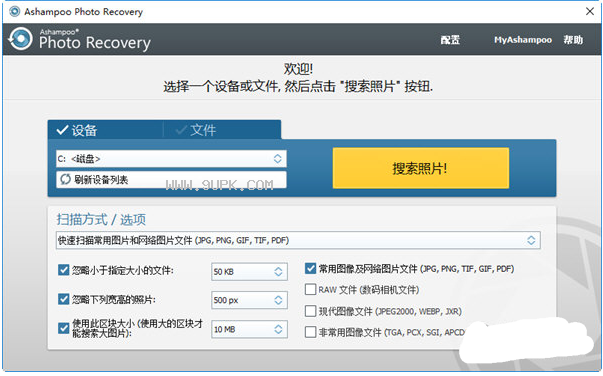
Task: Click the instruction text 选择一个设备或文件
Action: [298, 86]
